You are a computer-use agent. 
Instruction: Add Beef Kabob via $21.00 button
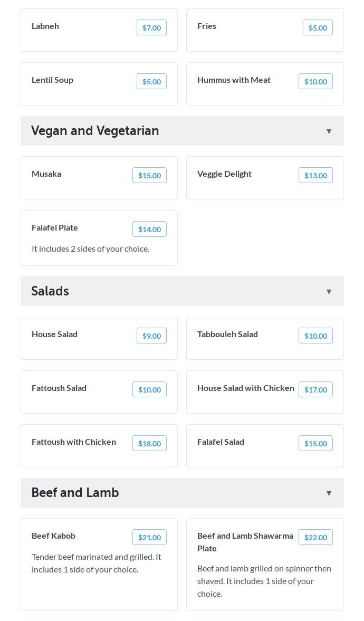click(x=149, y=538)
